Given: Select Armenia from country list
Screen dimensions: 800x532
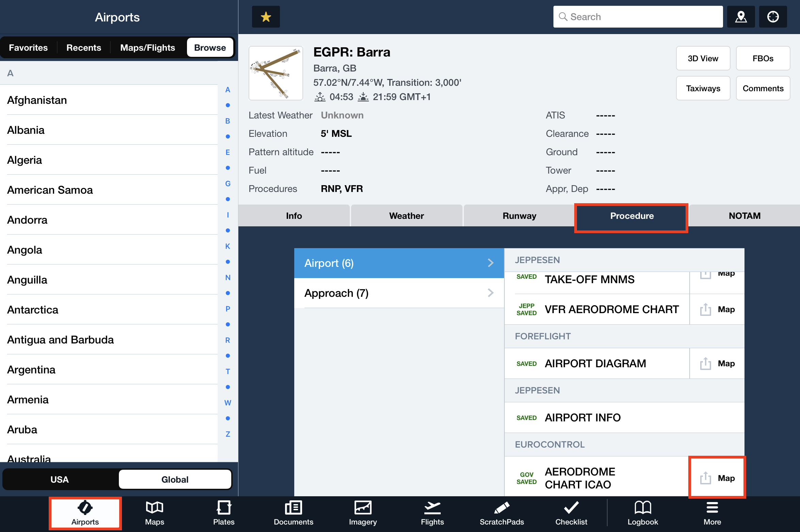Looking at the screenshot, I should coord(109,400).
